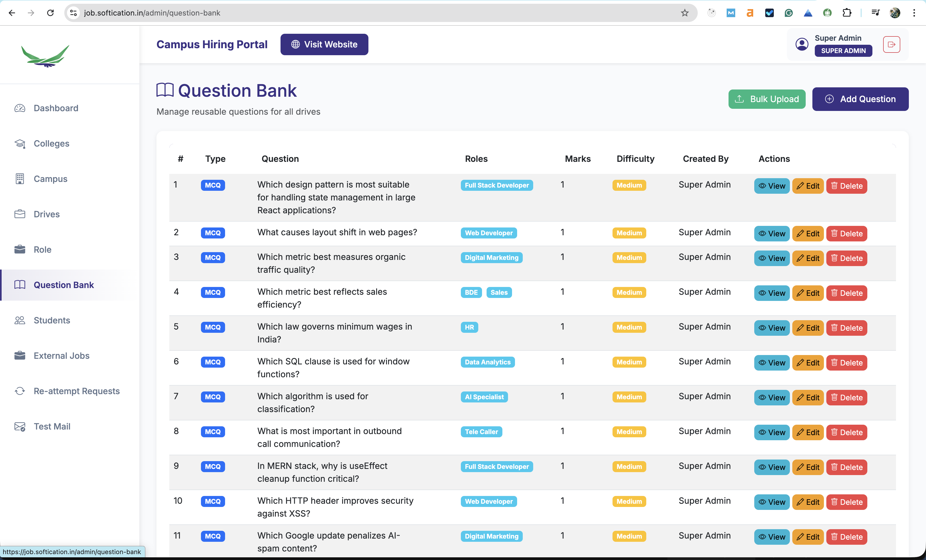Click the Super Admin profile avatar icon
The width and height of the screenshot is (926, 560).
[x=802, y=44]
